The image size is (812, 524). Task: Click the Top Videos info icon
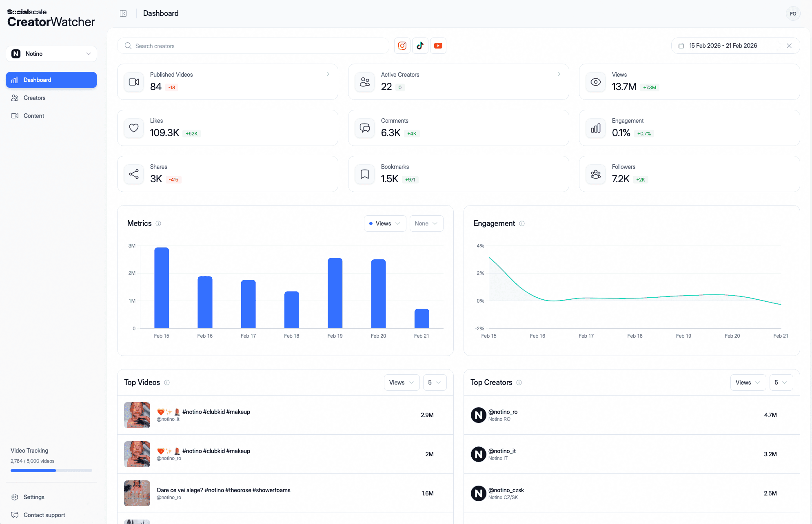(167, 382)
